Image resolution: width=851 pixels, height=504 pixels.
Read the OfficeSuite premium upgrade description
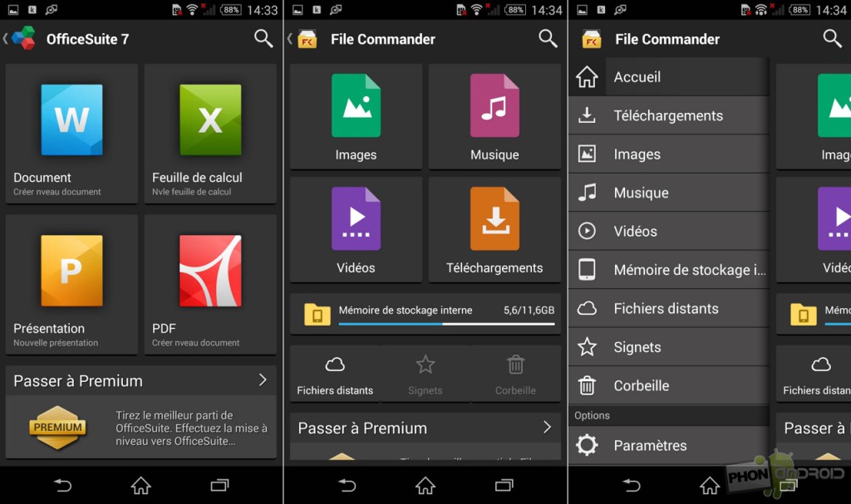191,428
